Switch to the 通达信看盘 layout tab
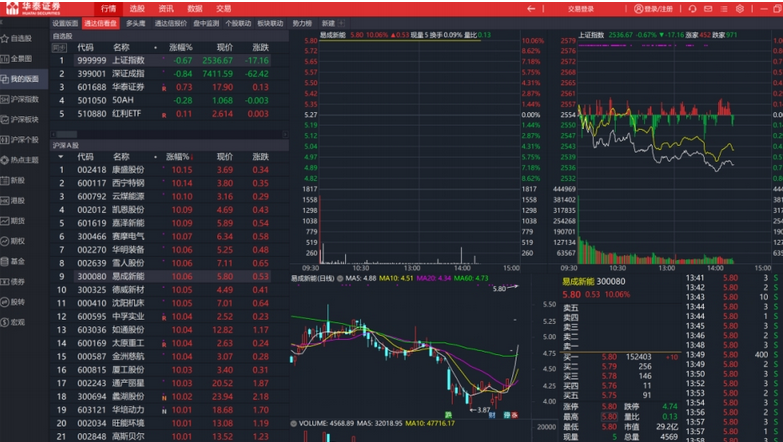This screenshot has width=783, height=442. point(100,23)
